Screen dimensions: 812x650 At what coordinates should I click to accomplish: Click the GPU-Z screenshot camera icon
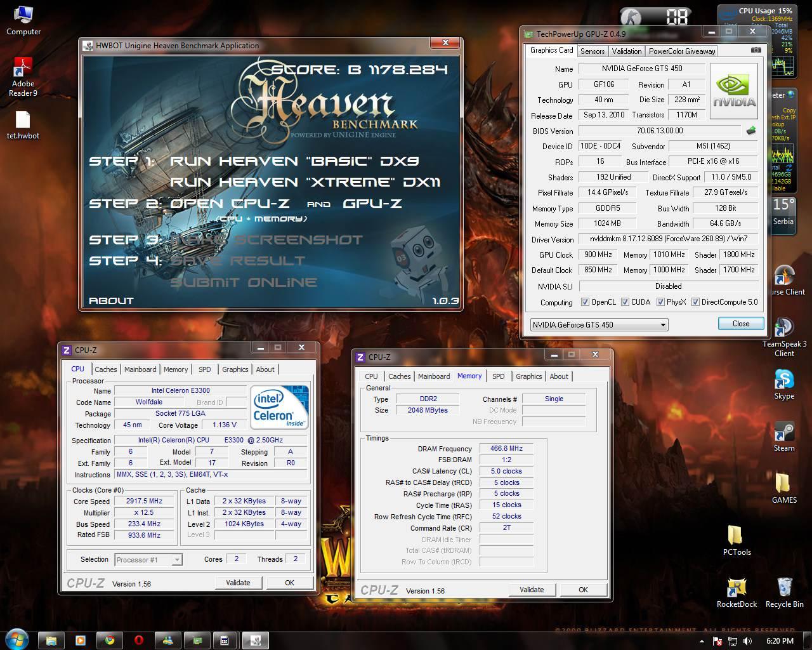(756, 50)
